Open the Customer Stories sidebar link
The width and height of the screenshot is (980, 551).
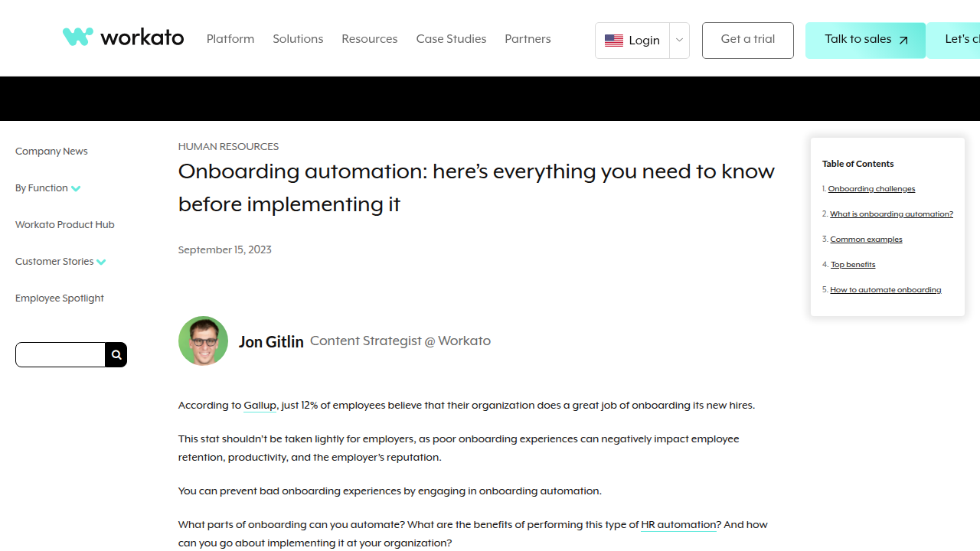coord(54,262)
